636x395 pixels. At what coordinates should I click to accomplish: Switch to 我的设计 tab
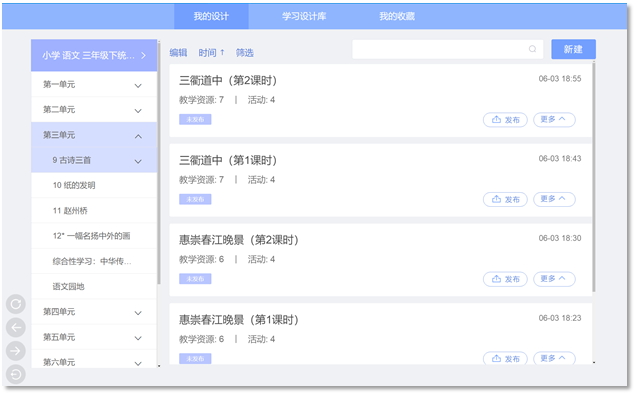pos(211,16)
